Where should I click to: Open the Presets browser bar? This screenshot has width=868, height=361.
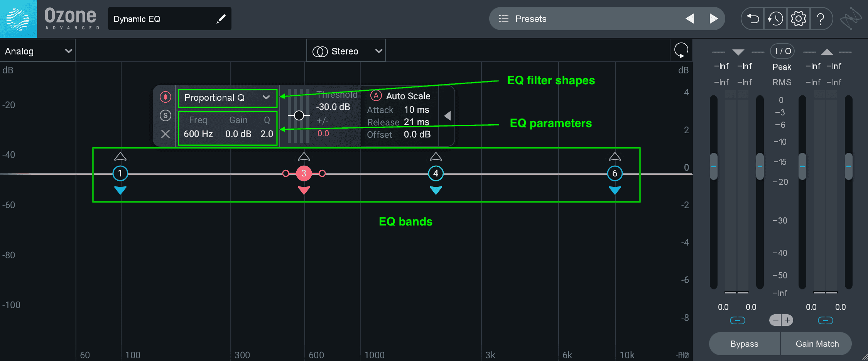(607, 19)
